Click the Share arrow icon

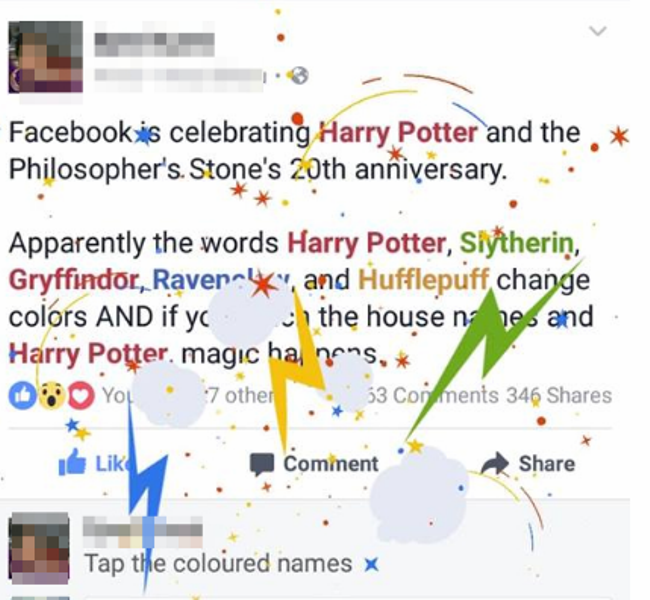(495, 463)
